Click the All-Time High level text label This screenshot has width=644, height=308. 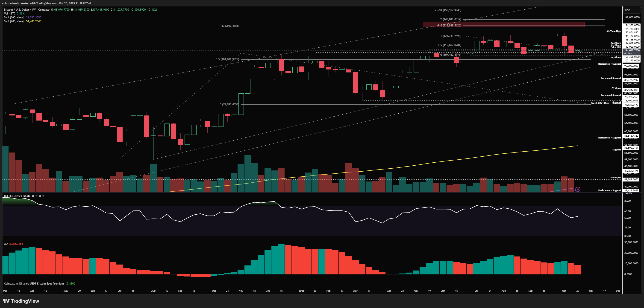click(x=613, y=31)
